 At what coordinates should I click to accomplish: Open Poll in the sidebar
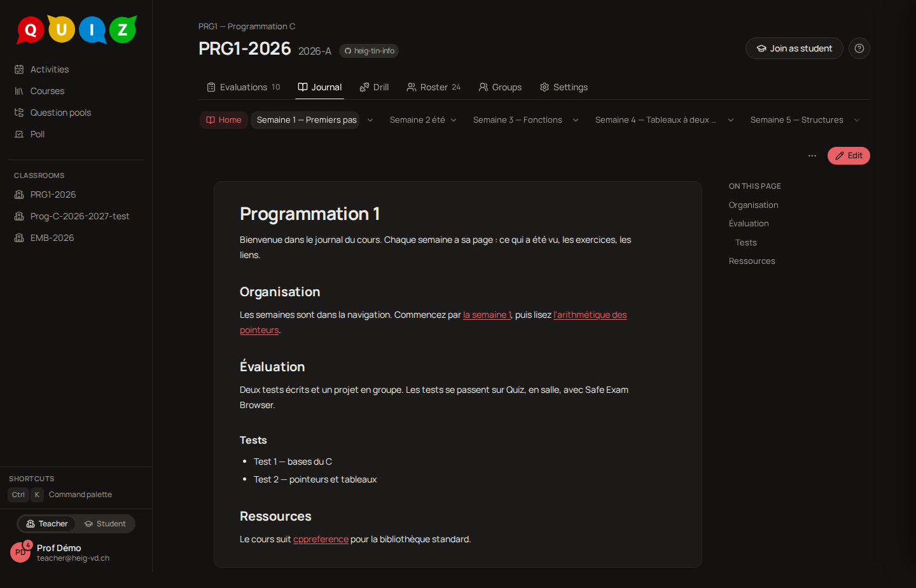coord(76,134)
